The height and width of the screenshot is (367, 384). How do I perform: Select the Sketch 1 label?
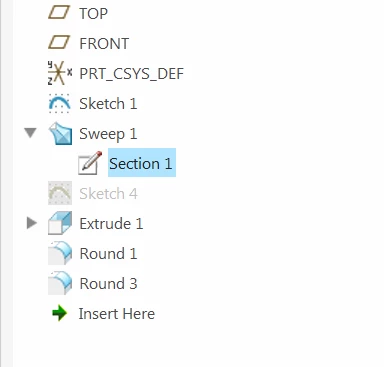108,104
